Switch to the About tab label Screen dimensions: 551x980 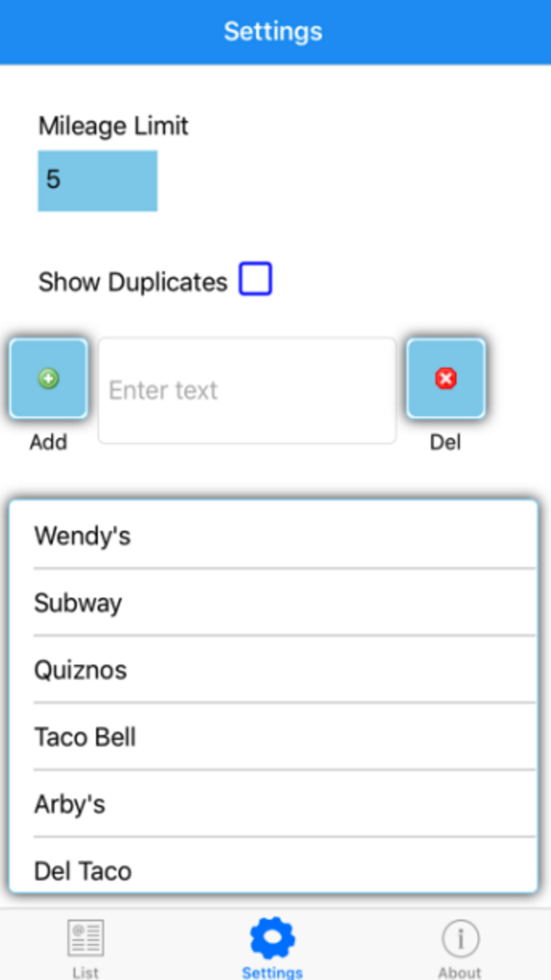460,972
